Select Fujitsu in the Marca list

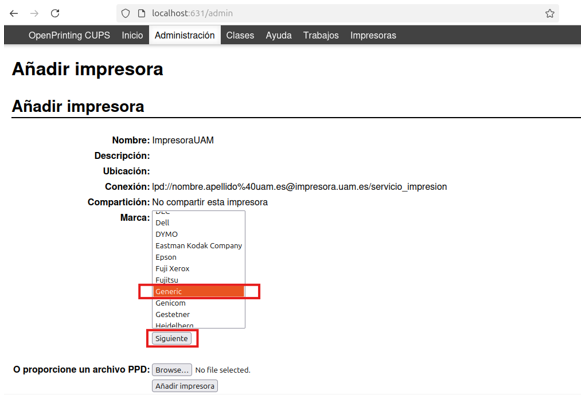pos(199,280)
